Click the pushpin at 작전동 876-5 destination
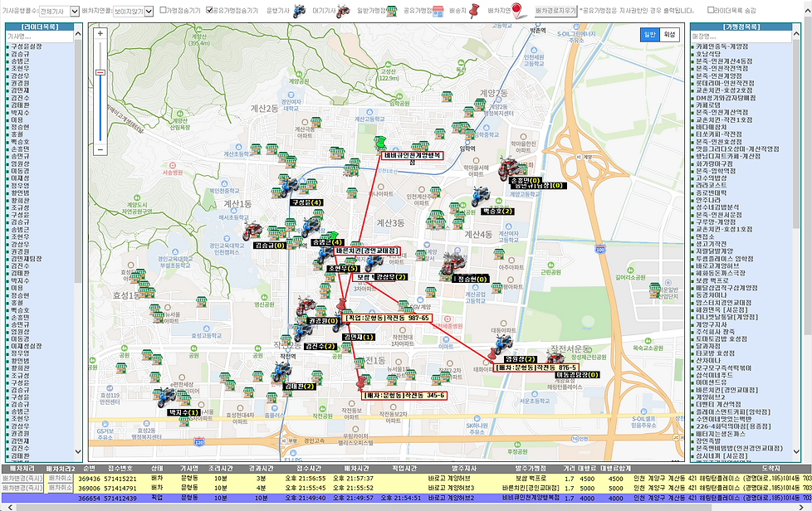The image size is (812, 511). point(493,354)
